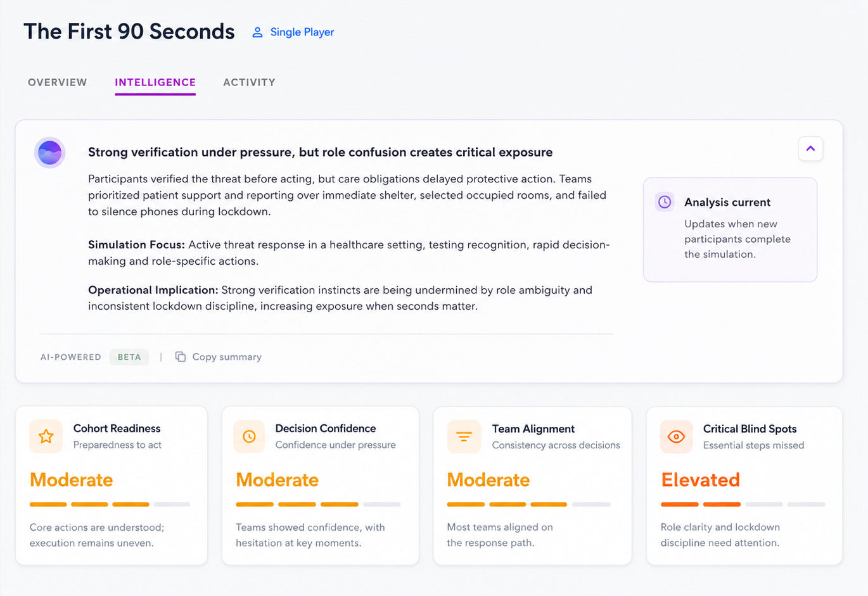Click the BETA badge
Screen dimensions: 868x596
coord(129,357)
